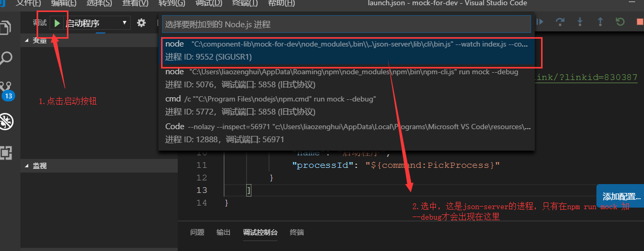
Task: Switch to the 输出 panel tab
Action: (x=223, y=232)
